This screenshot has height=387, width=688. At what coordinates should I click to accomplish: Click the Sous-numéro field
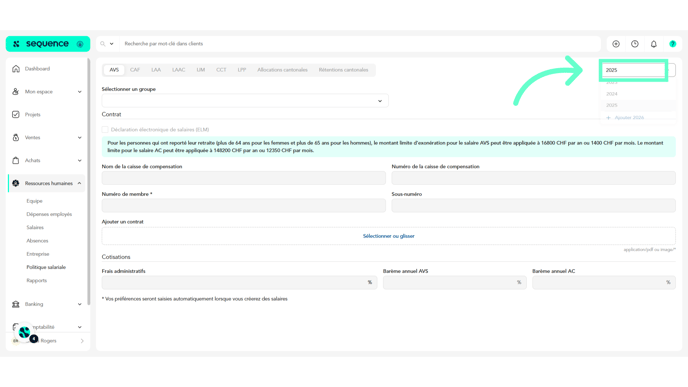point(534,205)
